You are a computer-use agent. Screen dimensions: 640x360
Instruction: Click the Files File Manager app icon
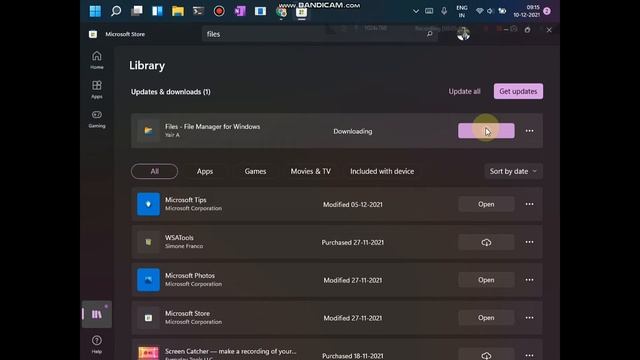click(148, 131)
